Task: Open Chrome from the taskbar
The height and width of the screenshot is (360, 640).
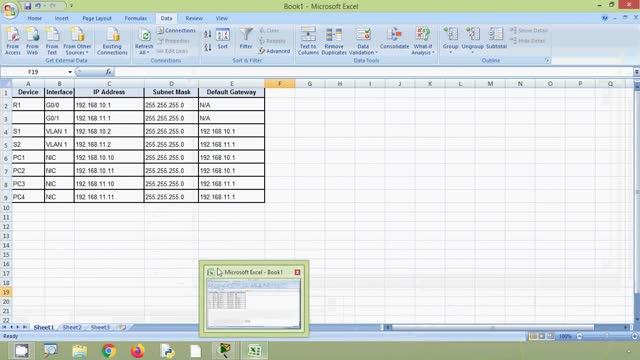Action: pos(109,351)
